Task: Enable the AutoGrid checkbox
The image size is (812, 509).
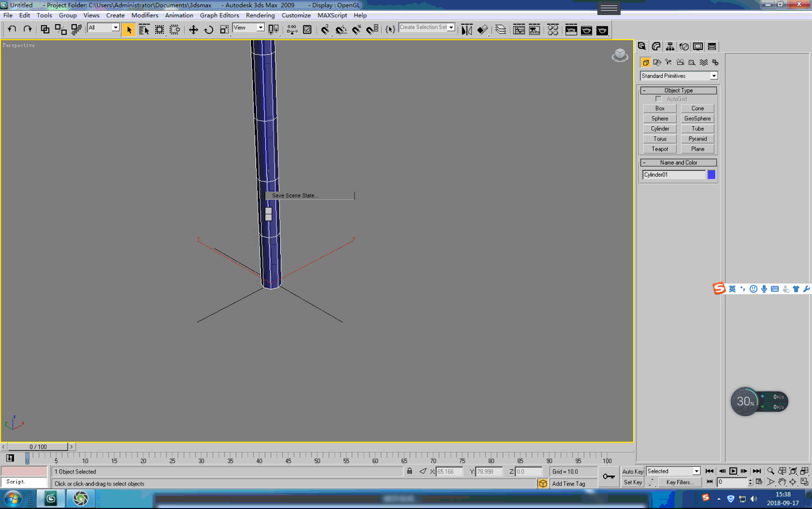Action: 658,99
